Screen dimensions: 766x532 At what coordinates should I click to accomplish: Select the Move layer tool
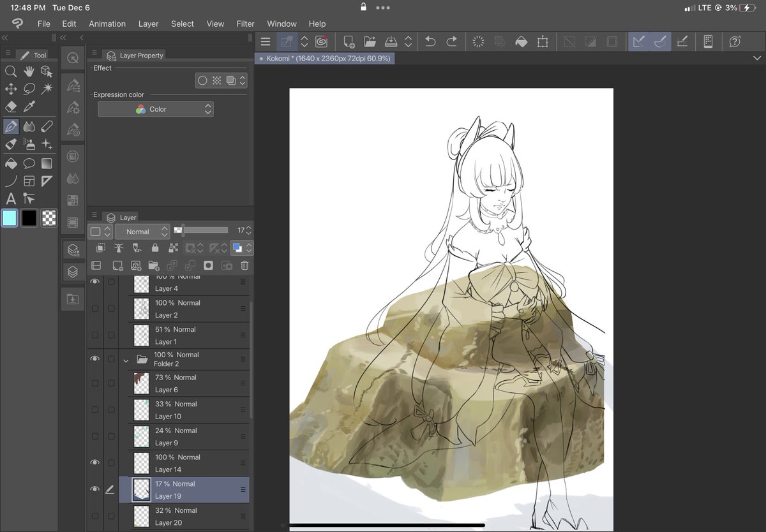(x=11, y=89)
